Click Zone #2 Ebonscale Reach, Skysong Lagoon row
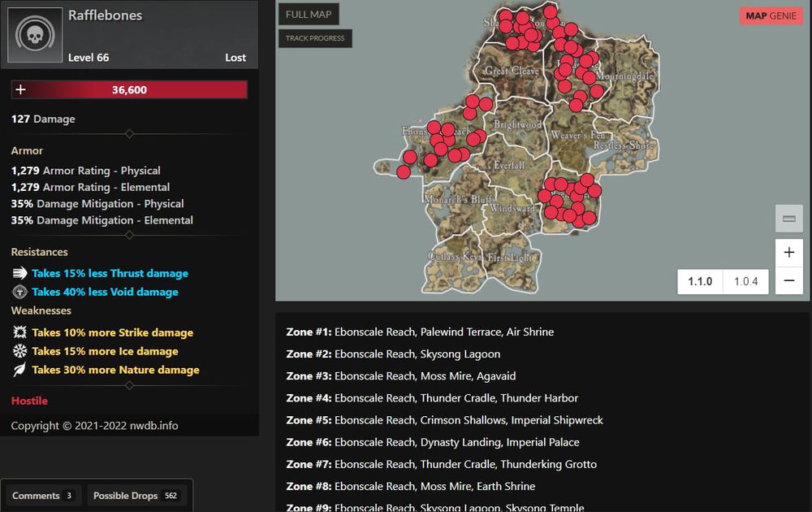Image resolution: width=812 pixels, height=512 pixels. click(x=393, y=354)
